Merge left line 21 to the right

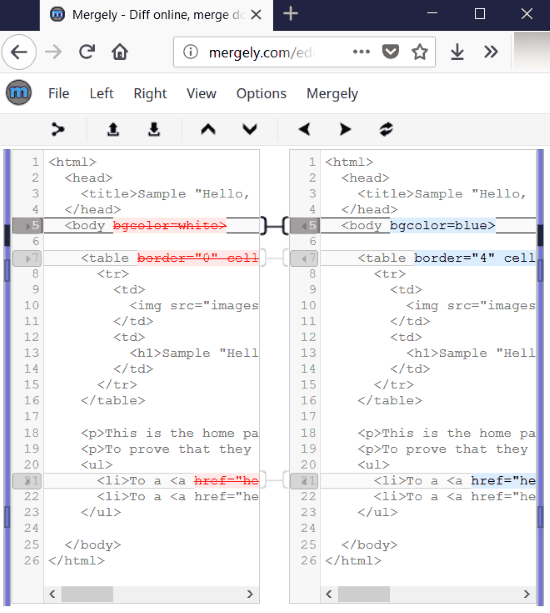pos(27,481)
